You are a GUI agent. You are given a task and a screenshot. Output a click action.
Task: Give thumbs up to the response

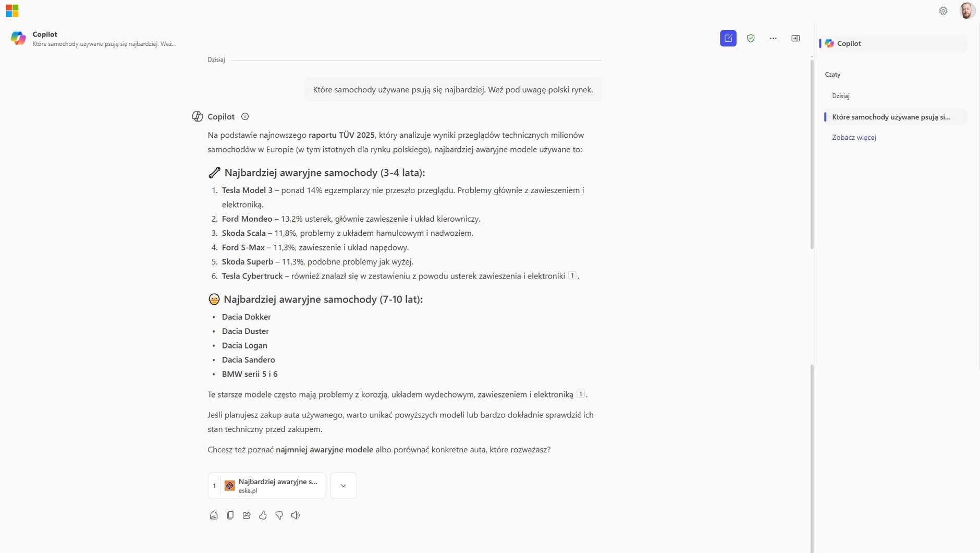[x=263, y=515]
